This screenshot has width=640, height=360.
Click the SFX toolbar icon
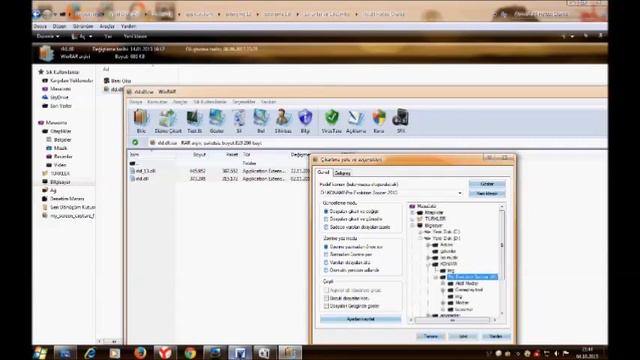pos(400,121)
